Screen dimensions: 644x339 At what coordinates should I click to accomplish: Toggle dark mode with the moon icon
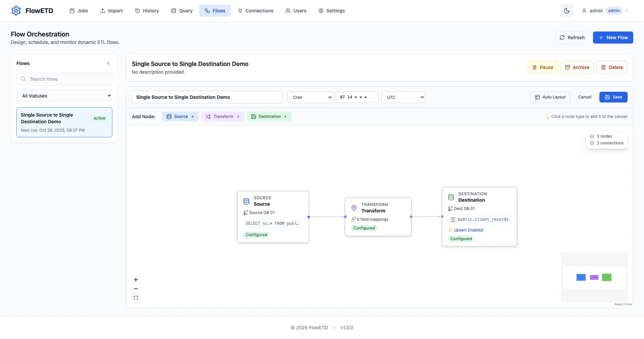[567, 11]
